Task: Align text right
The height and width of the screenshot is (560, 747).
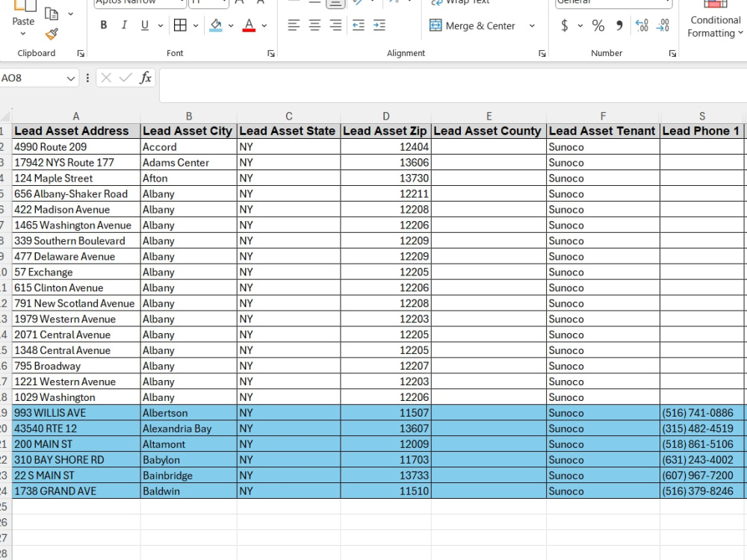Action: pyautogui.click(x=336, y=25)
